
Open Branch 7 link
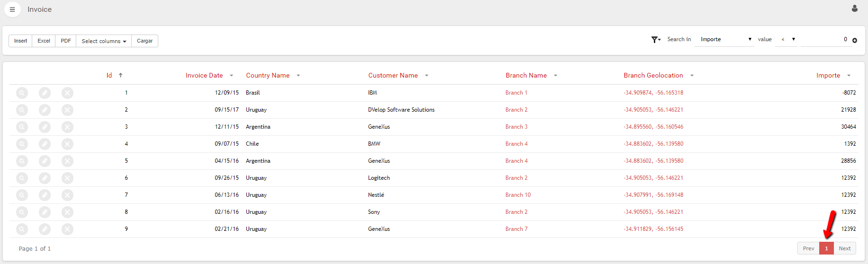click(516, 229)
